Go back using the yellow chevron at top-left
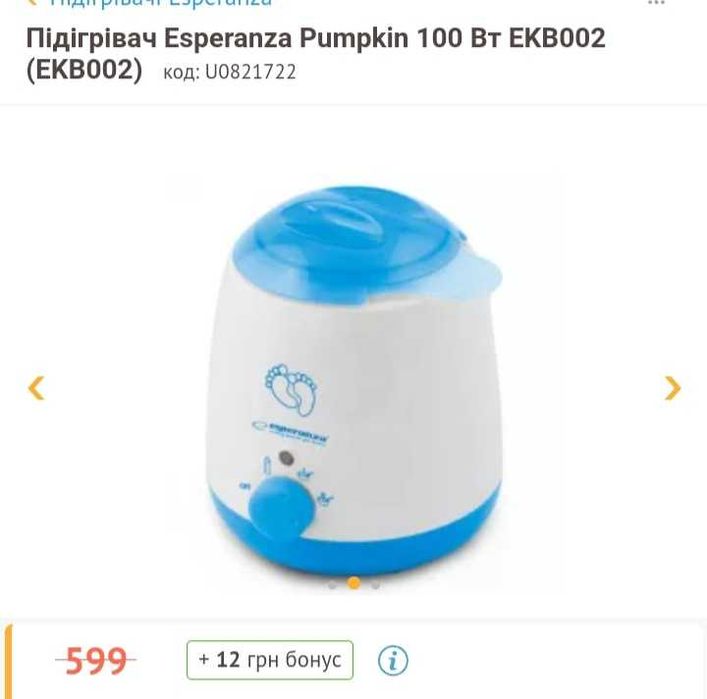707x699 pixels. click(32, 2)
